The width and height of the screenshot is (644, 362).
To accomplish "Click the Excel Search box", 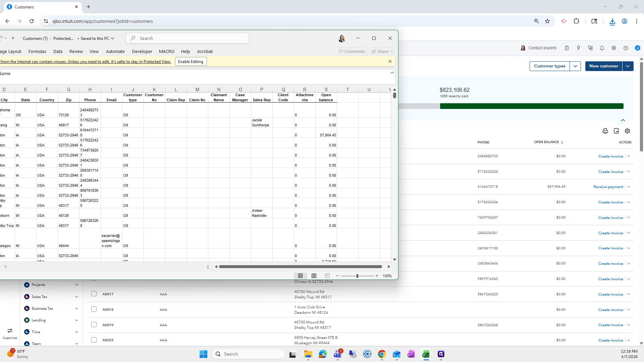I will (x=187, y=38).
